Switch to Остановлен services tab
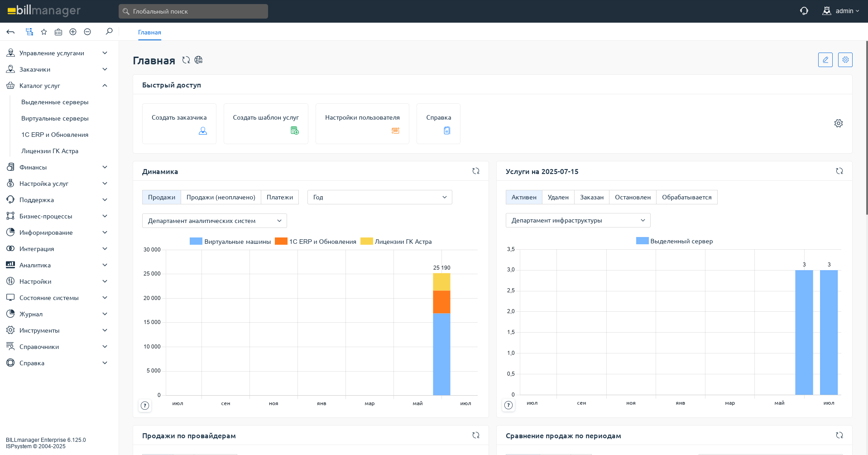Image resolution: width=868 pixels, height=455 pixels. click(x=632, y=197)
